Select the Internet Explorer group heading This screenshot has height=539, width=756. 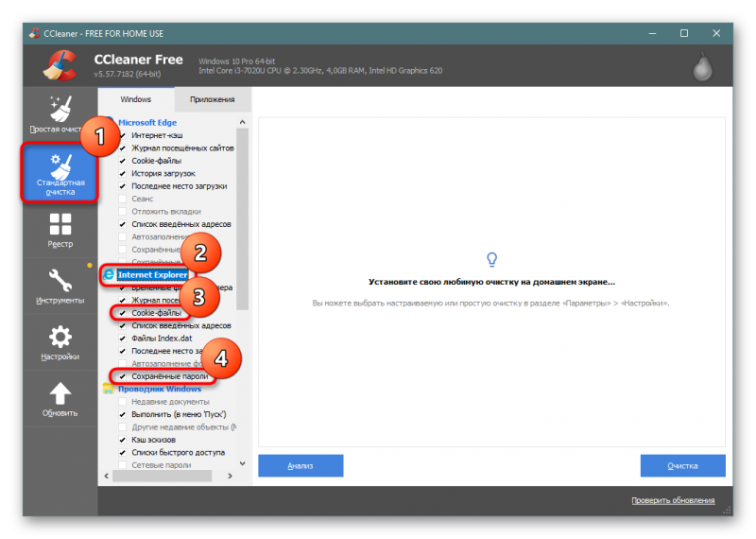coord(153,274)
